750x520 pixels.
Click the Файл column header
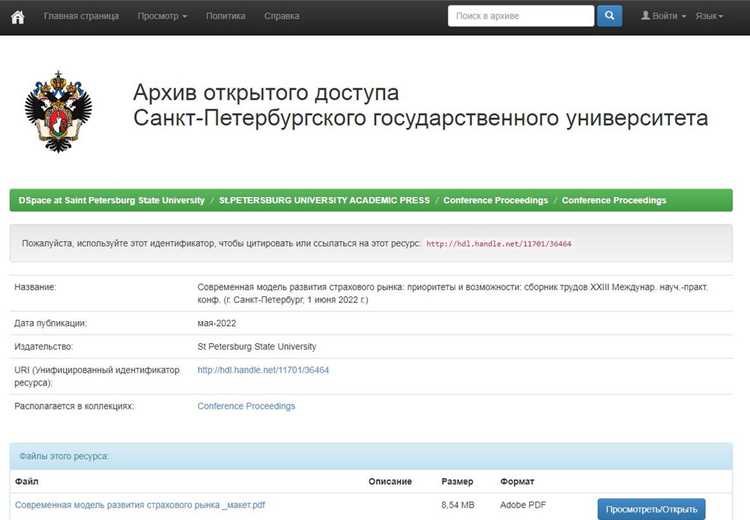tap(26, 481)
